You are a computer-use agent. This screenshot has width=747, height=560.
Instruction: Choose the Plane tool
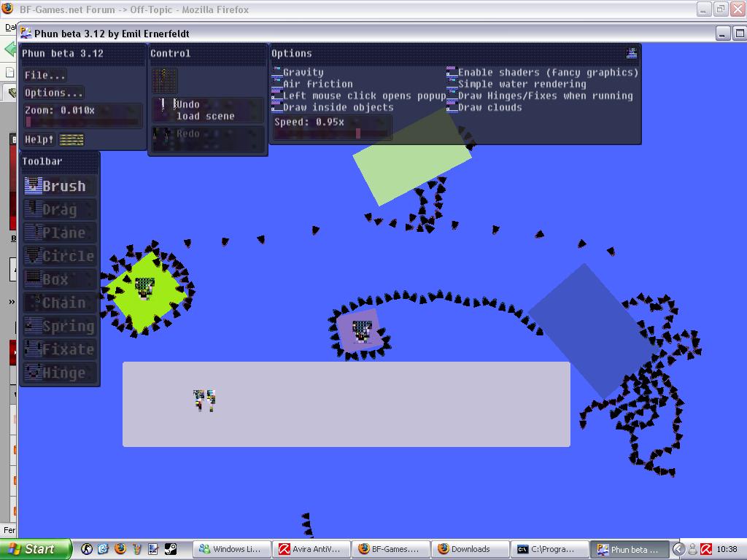point(60,233)
